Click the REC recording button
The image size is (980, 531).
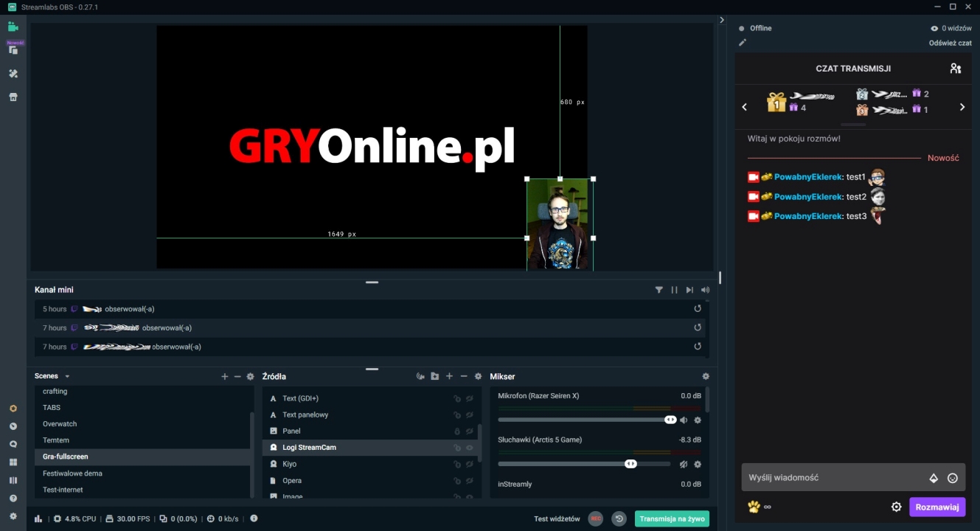(x=597, y=518)
